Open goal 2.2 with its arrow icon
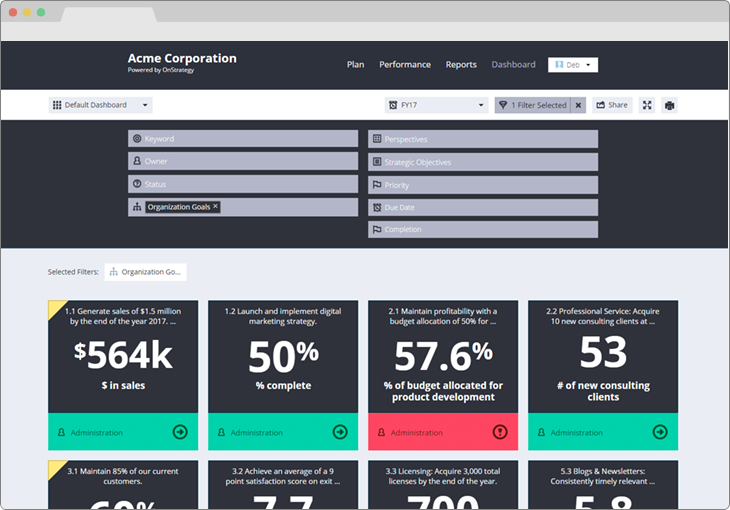This screenshot has height=510, width=730. [x=660, y=432]
